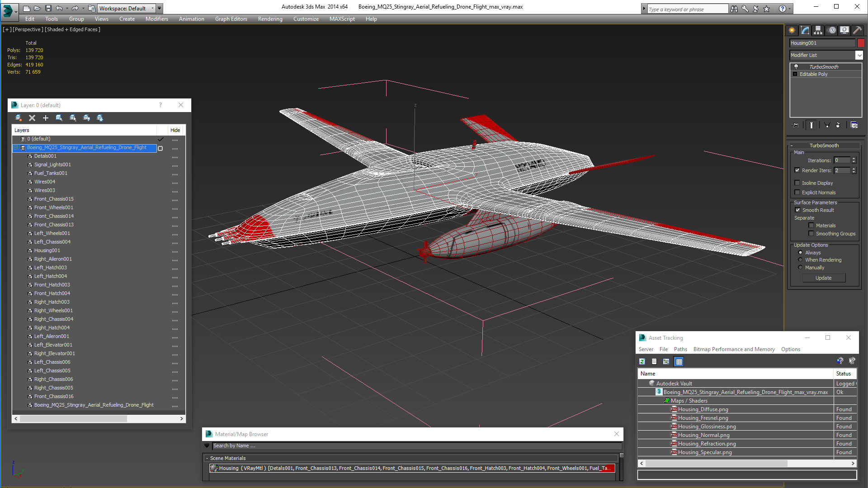Viewport: 868px width, 488px height.
Task: Open the Modify command panel tab
Action: [805, 30]
